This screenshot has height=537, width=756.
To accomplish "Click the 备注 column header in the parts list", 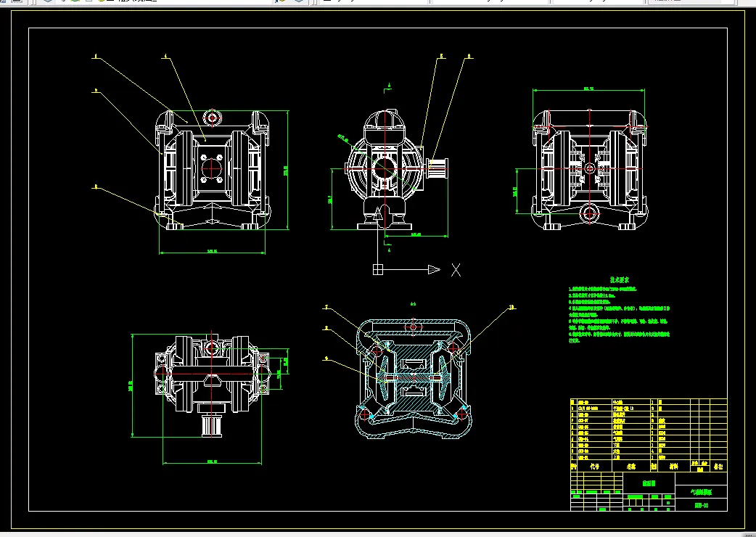I will coord(718,467).
